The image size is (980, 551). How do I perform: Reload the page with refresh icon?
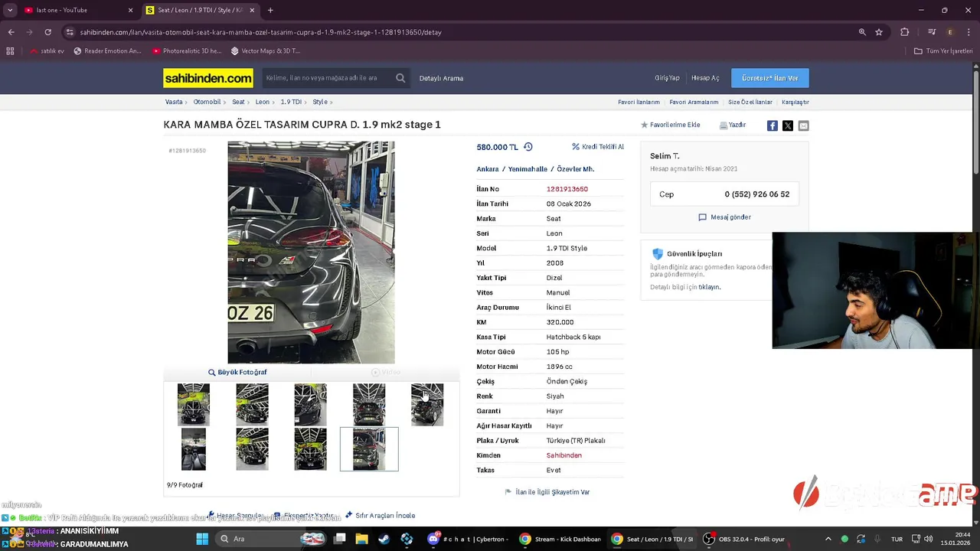pos(47,32)
